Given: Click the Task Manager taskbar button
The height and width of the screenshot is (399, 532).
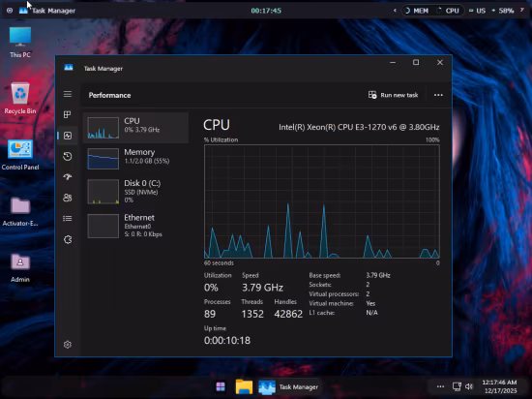Looking at the screenshot, I should 289,386.
